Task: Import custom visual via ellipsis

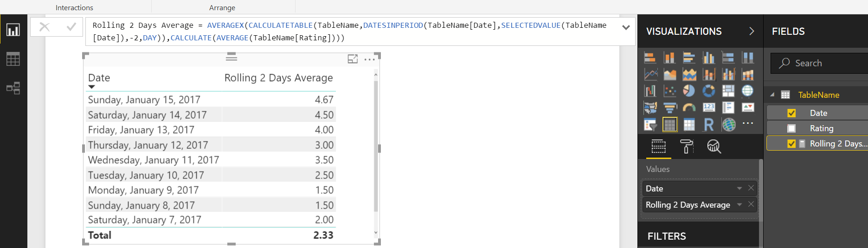Action: (747, 123)
